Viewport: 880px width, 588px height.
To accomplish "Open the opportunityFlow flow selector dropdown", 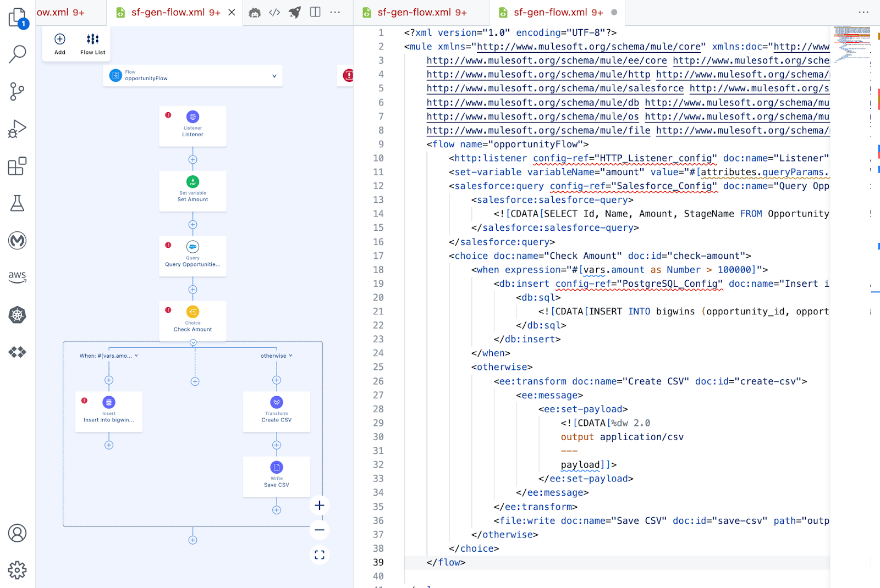I will [x=274, y=76].
